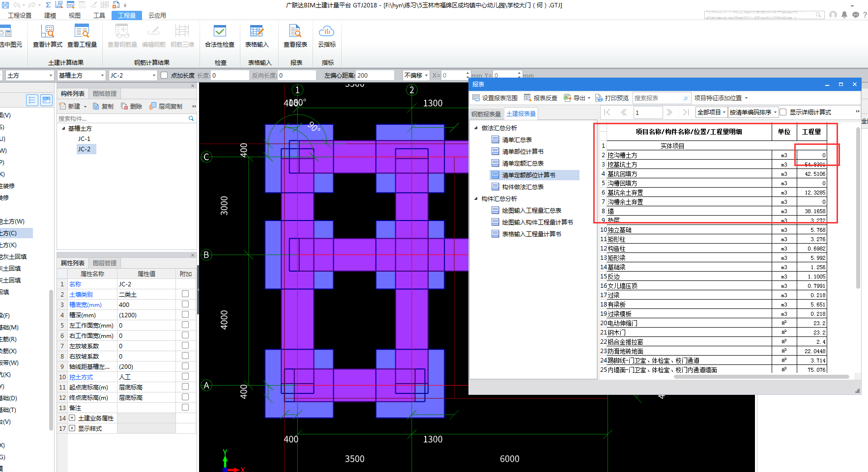Click the 复制 copy component icon
Screen dimensions: 868x472
pyautogui.click(x=96, y=106)
